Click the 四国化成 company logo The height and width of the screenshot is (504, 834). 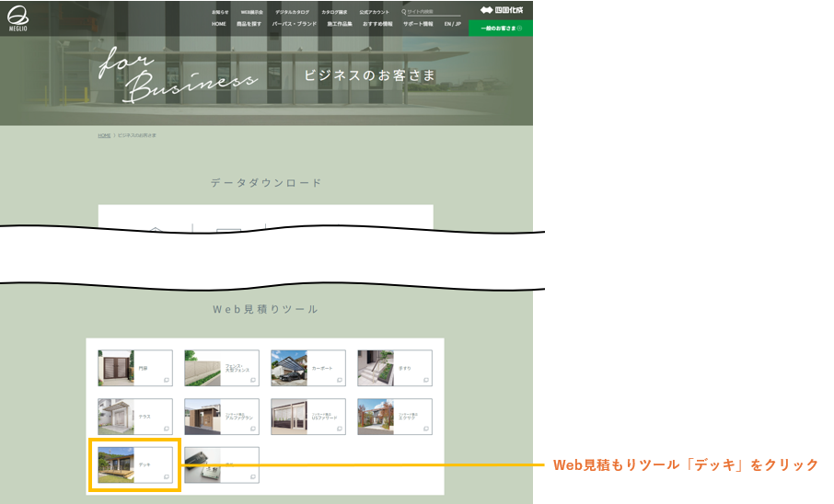[x=500, y=11]
